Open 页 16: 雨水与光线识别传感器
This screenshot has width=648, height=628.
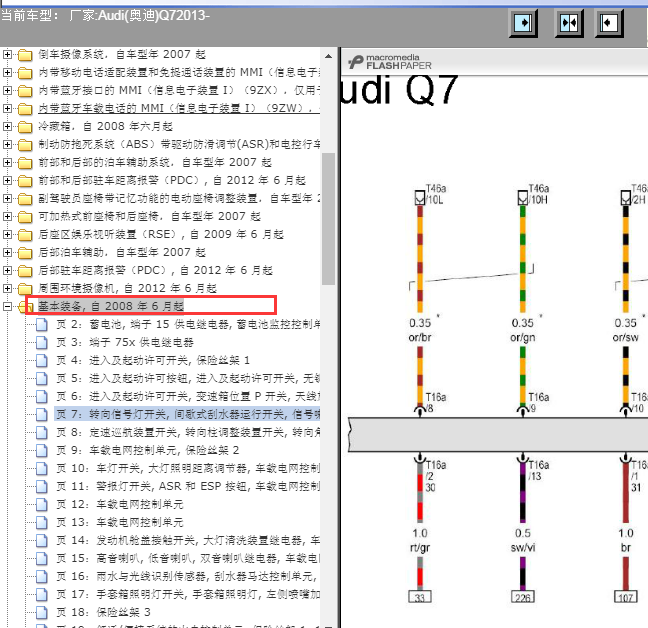pos(188,576)
